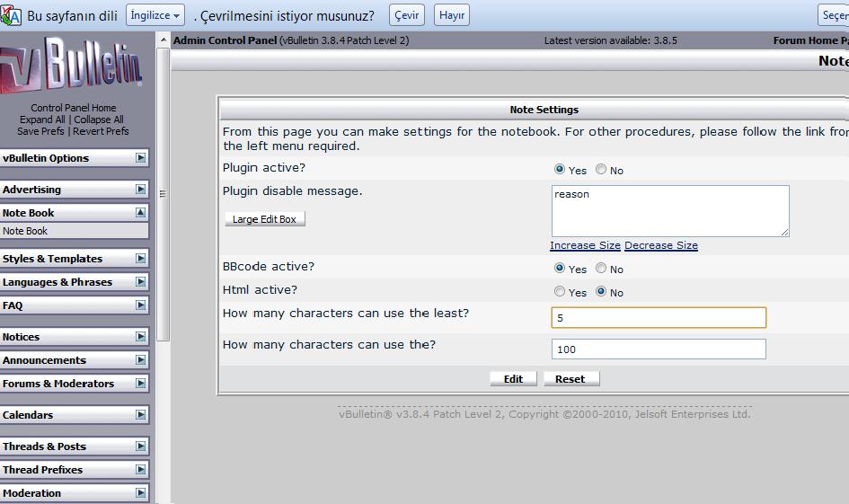Expand the Advertising section arrow icon
Viewport: 849px width, 504px height.
[x=141, y=190]
